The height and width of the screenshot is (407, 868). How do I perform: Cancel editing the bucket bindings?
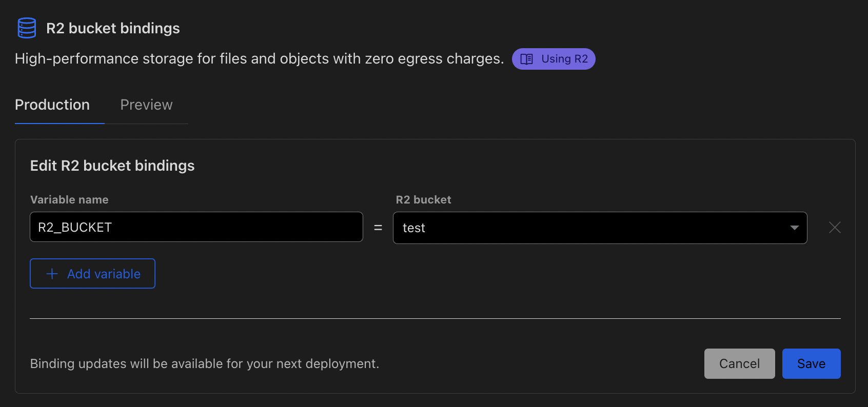[x=739, y=363]
